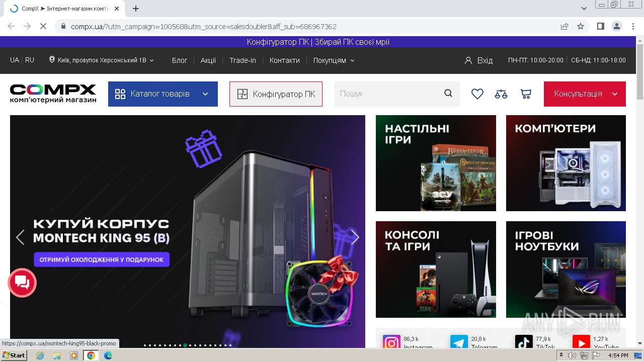This screenshot has height=362, width=644.
Task: Open the Контакти menu item
Action: [x=285, y=60]
